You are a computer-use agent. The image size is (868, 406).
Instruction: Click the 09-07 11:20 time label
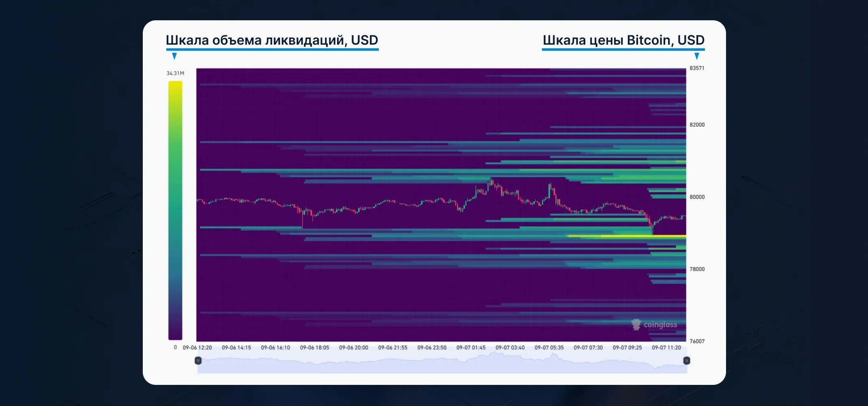[666, 348]
